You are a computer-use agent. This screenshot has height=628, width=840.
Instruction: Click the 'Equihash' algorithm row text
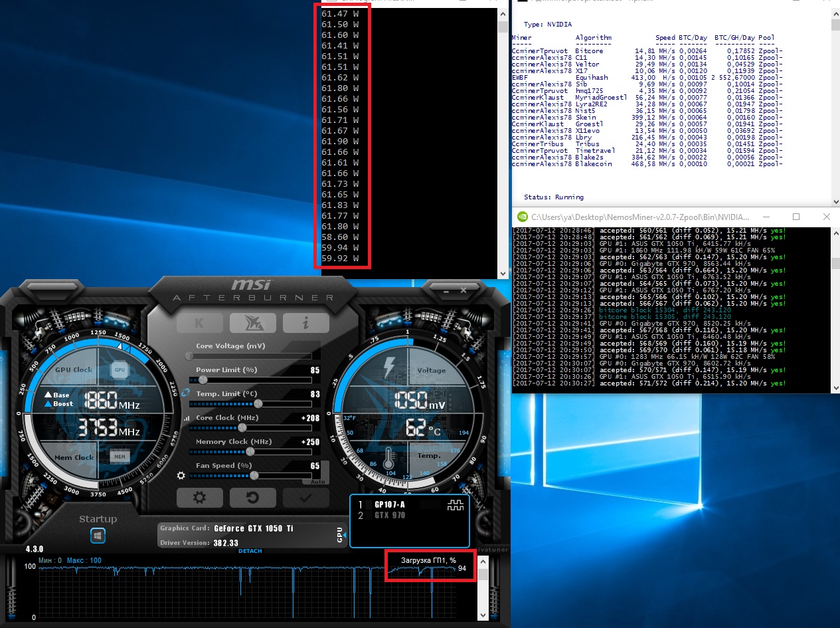click(x=592, y=78)
